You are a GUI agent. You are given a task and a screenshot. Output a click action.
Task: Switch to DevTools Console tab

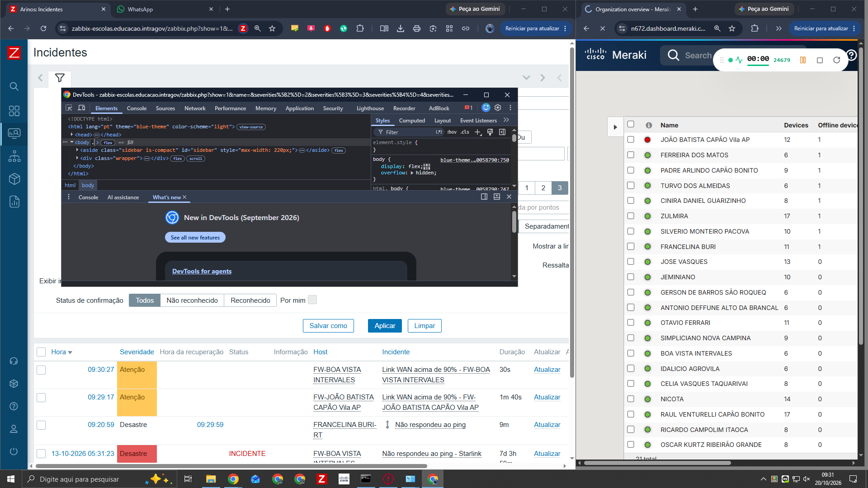point(137,108)
